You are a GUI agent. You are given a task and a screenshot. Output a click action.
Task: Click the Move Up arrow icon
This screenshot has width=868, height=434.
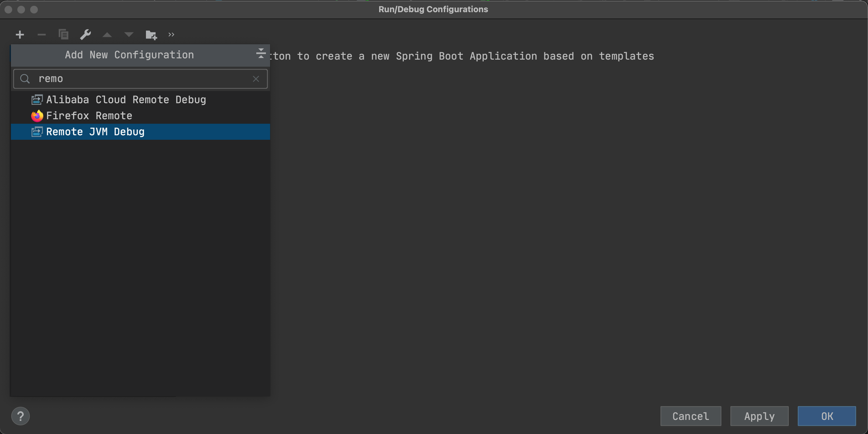107,35
